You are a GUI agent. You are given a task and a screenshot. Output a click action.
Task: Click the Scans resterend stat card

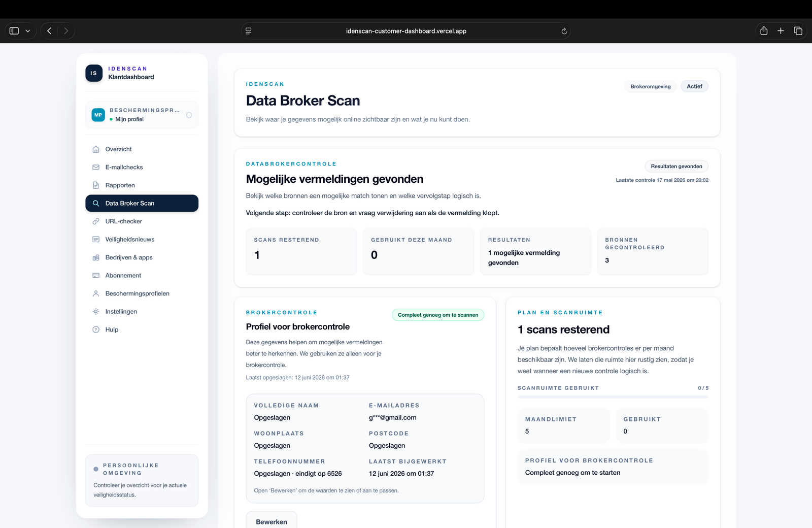coord(301,252)
